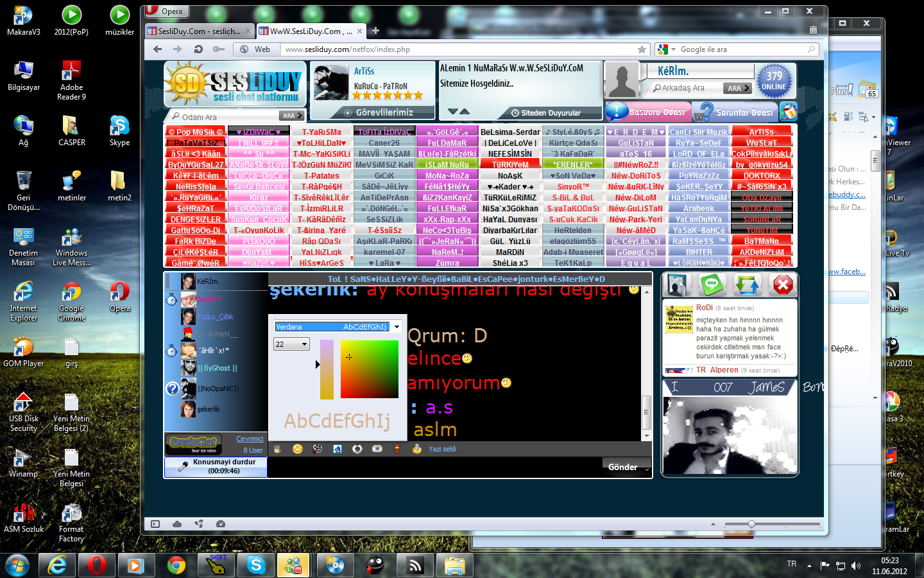Bookmark page with the address bar star
924x578 pixels.
tap(642, 49)
